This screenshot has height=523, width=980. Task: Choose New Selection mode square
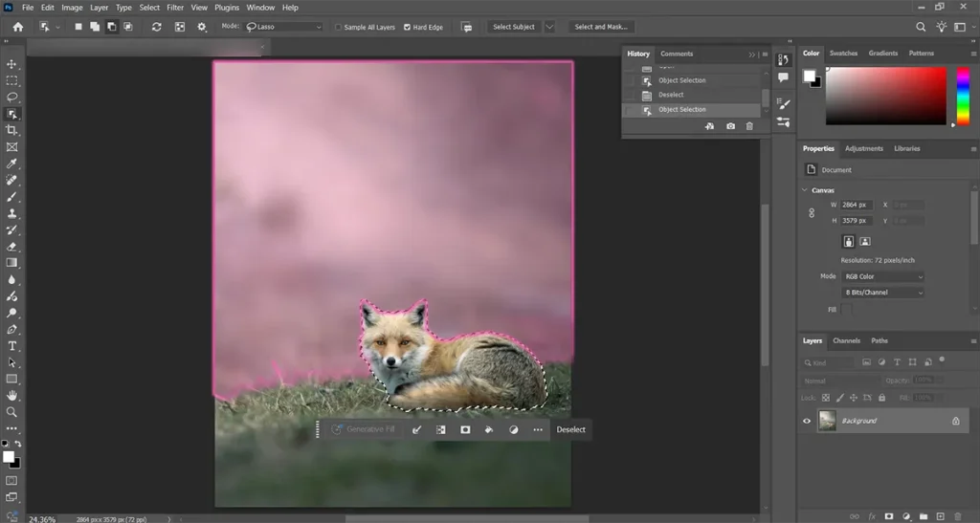[78, 27]
